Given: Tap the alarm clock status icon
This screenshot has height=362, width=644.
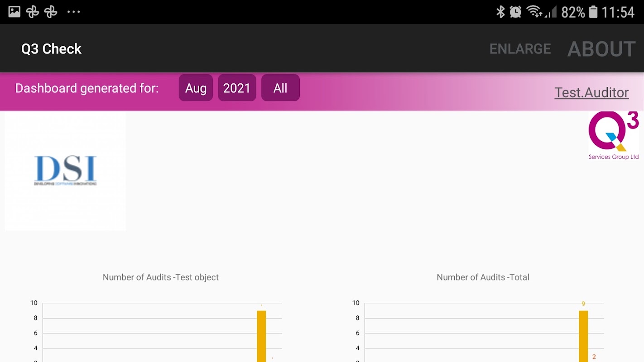Looking at the screenshot, I should [x=515, y=12].
